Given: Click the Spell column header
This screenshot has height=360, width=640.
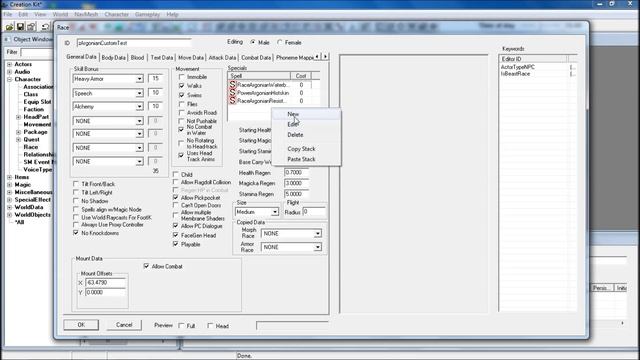Looking at the screenshot, I should 259,76.
